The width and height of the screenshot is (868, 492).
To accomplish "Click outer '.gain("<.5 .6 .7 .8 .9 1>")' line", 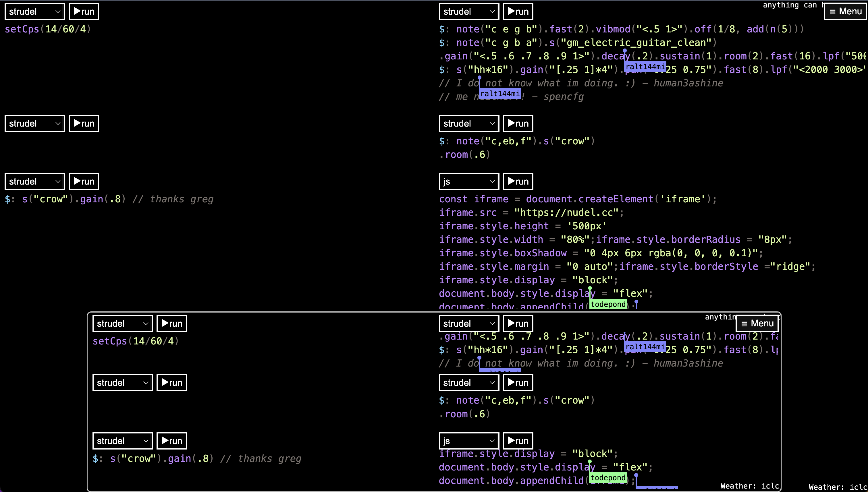I will click(653, 56).
